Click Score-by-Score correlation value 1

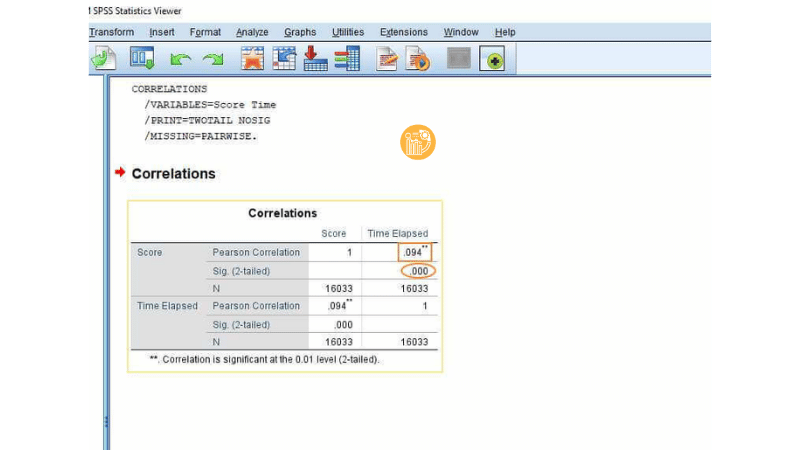(x=349, y=253)
